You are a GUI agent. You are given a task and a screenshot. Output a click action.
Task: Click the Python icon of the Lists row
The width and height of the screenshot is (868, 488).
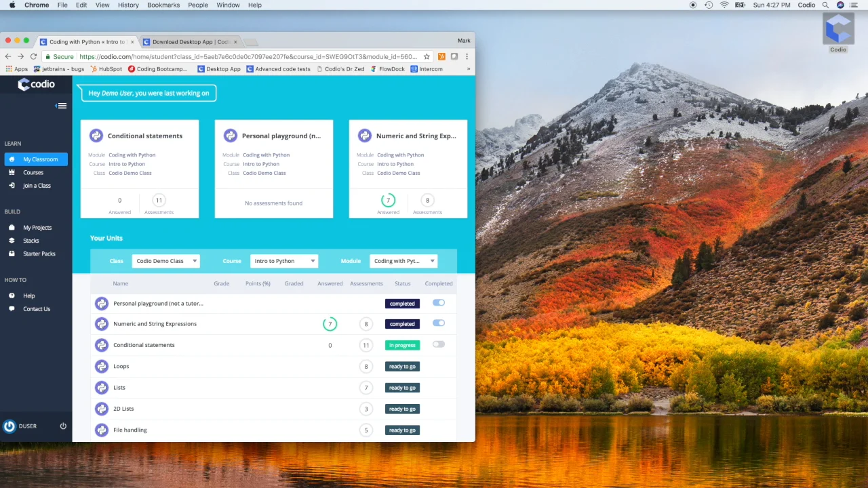pos(102,388)
